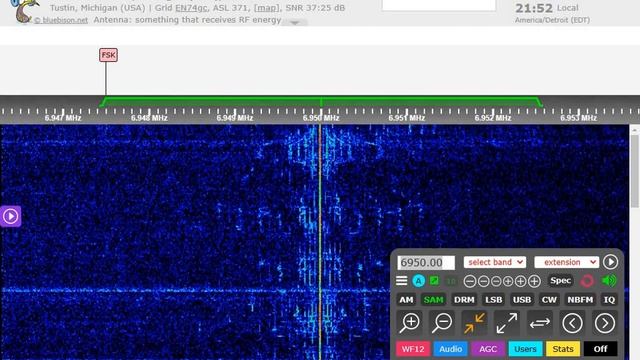Switch to the AGC tab
This screenshot has height=360, width=640.
[x=488, y=349]
